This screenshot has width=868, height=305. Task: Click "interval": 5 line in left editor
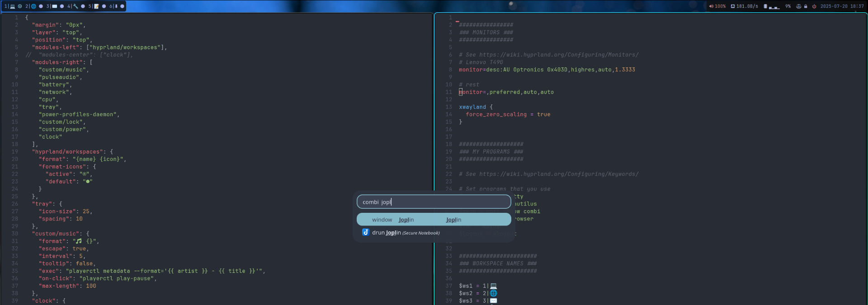(62, 256)
